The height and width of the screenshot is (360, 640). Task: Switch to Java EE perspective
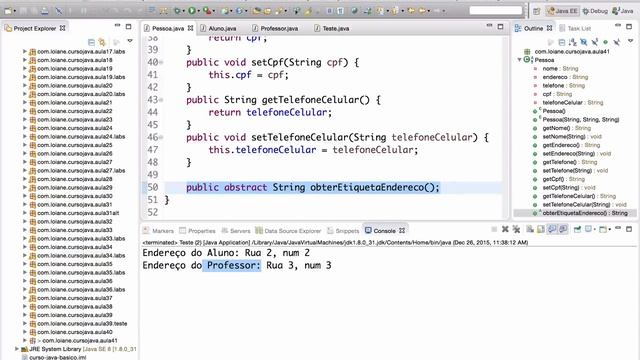coord(562,11)
